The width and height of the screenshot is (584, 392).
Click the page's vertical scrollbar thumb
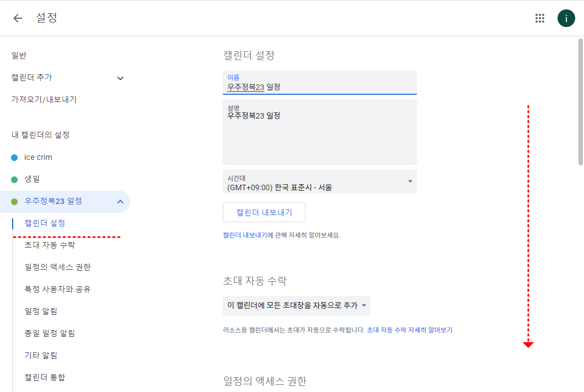pyautogui.click(x=580, y=102)
